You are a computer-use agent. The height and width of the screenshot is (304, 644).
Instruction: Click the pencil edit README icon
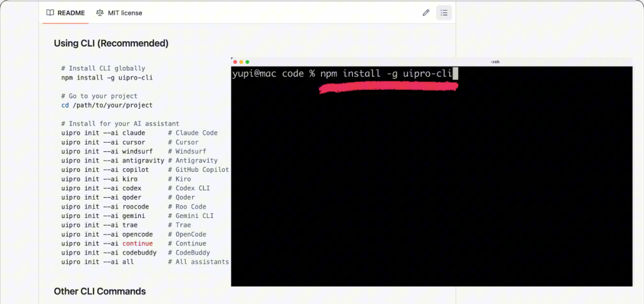pos(426,13)
